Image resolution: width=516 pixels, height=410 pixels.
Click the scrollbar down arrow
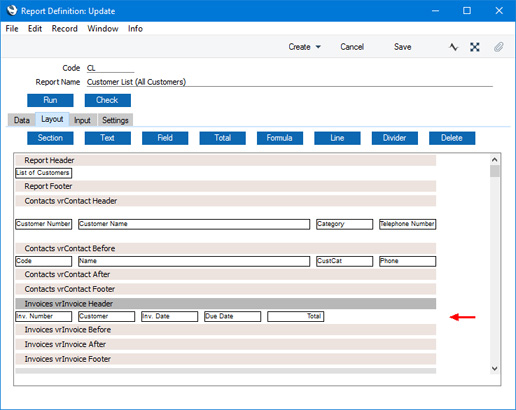pos(494,368)
